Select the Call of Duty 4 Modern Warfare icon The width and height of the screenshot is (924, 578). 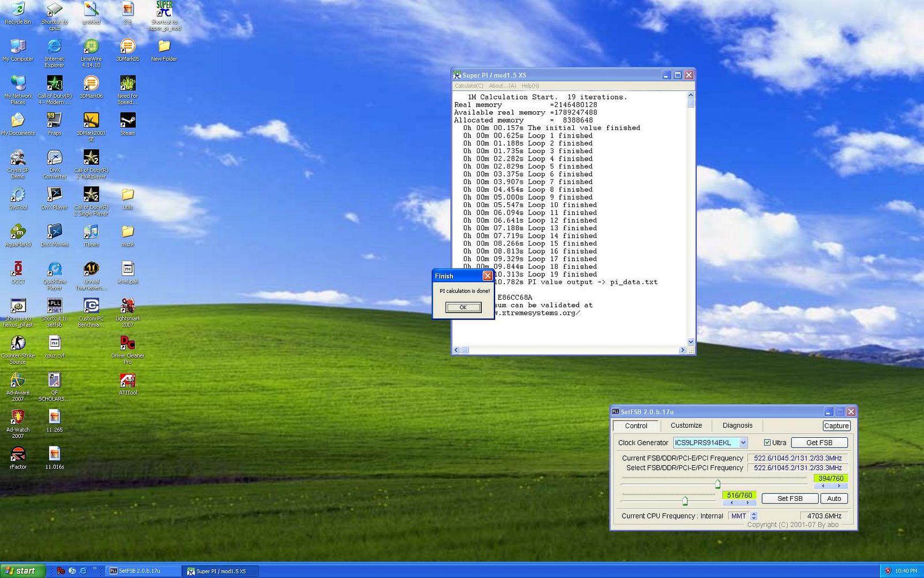55,90
